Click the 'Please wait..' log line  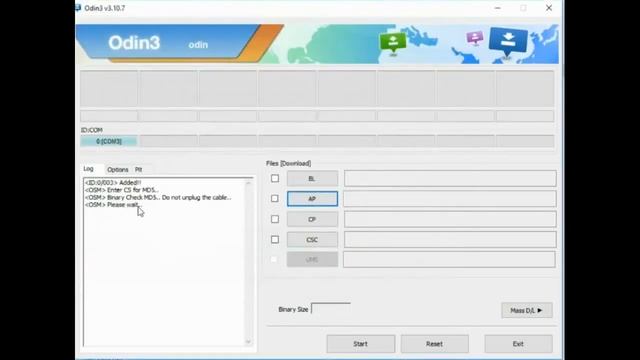pos(112,204)
